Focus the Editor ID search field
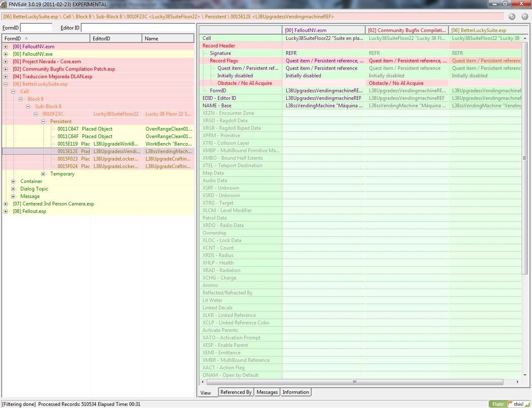The height and width of the screenshot is (408, 532). (138, 28)
